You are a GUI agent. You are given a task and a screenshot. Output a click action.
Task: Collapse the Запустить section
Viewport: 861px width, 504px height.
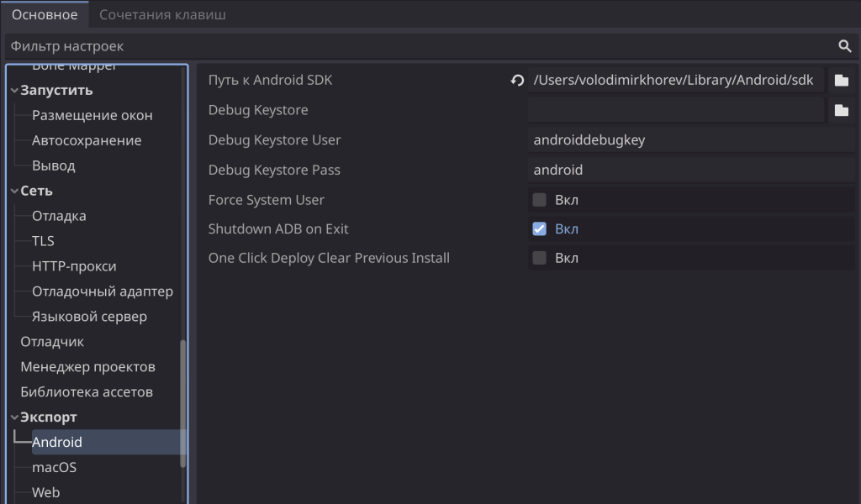click(x=14, y=90)
